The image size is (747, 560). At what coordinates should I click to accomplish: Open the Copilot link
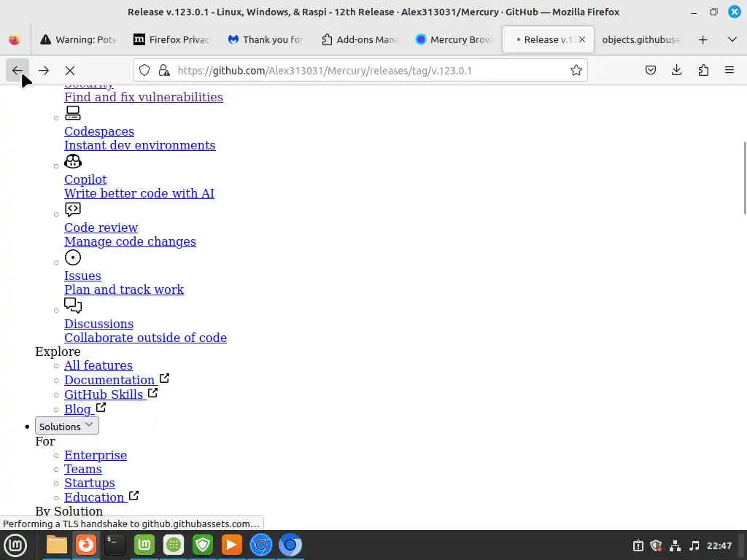tap(85, 179)
